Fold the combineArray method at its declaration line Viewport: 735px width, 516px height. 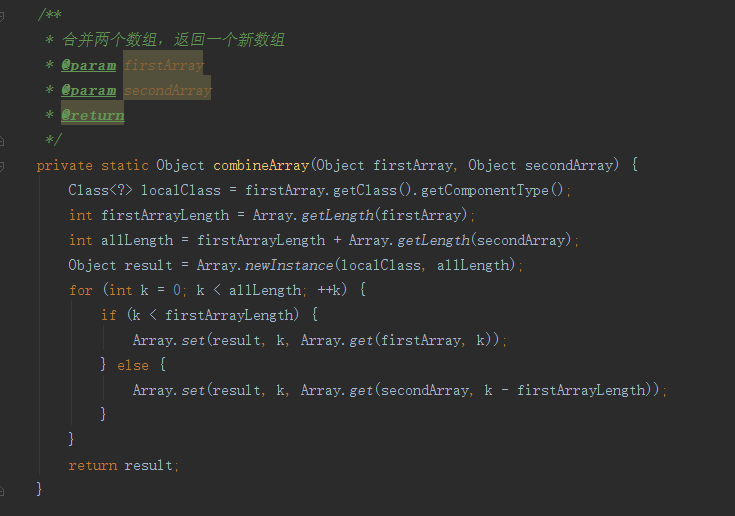pos(3,165)
